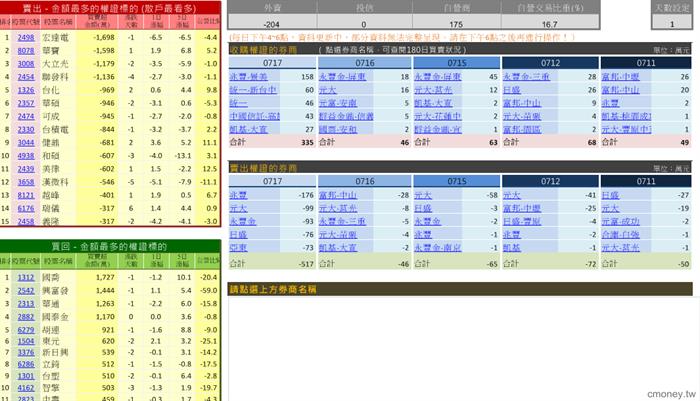Select the 外資 value cell -204
The image size is (700, 401).
pyautogui.click(x=272, y=23)
